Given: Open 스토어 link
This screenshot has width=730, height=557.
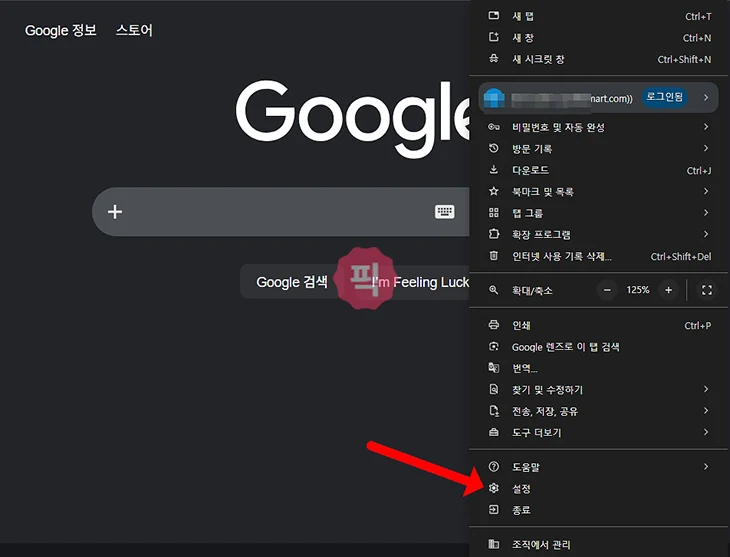Looking at the screenshot, I should click(x=134, y=31).
